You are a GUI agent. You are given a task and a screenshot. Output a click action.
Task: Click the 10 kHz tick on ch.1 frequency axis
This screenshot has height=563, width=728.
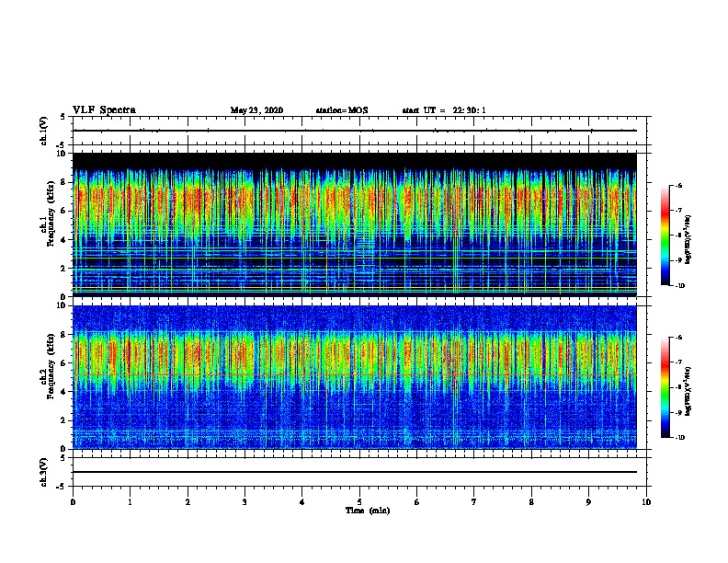[62, 154]
